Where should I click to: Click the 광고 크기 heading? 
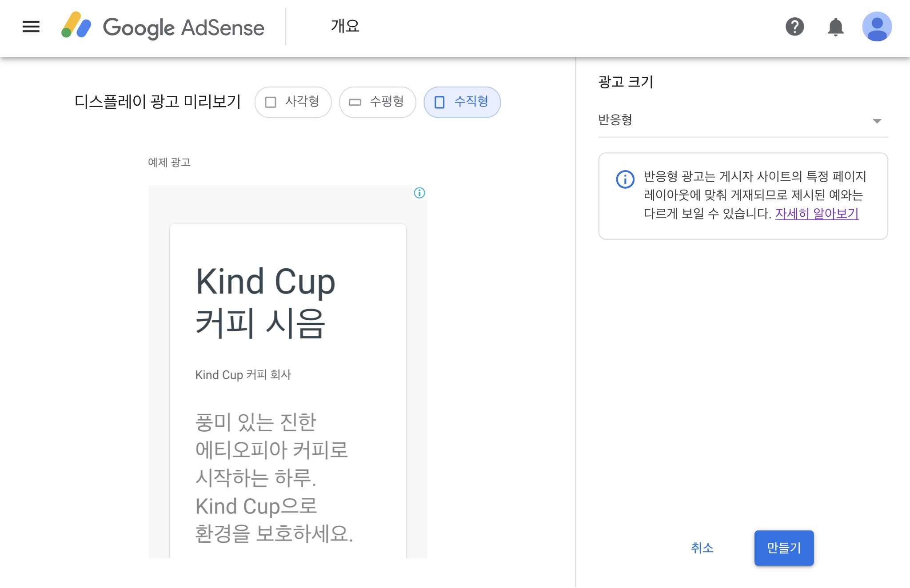(x=626, y=82)
